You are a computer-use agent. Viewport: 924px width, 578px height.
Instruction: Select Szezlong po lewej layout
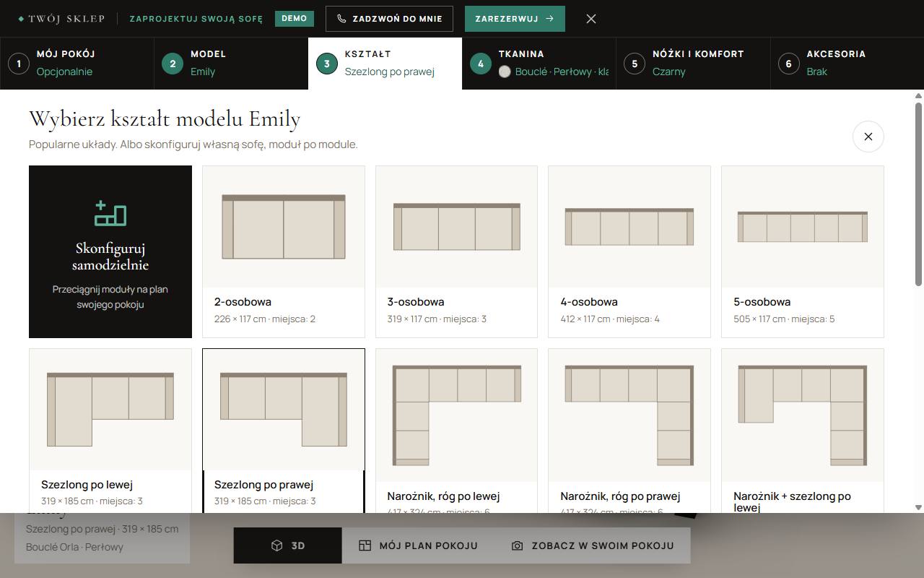(x=110, y=431)
